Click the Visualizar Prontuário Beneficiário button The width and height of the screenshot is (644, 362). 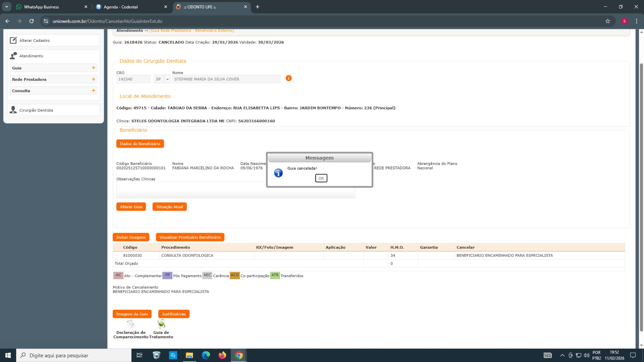point(190,237)
